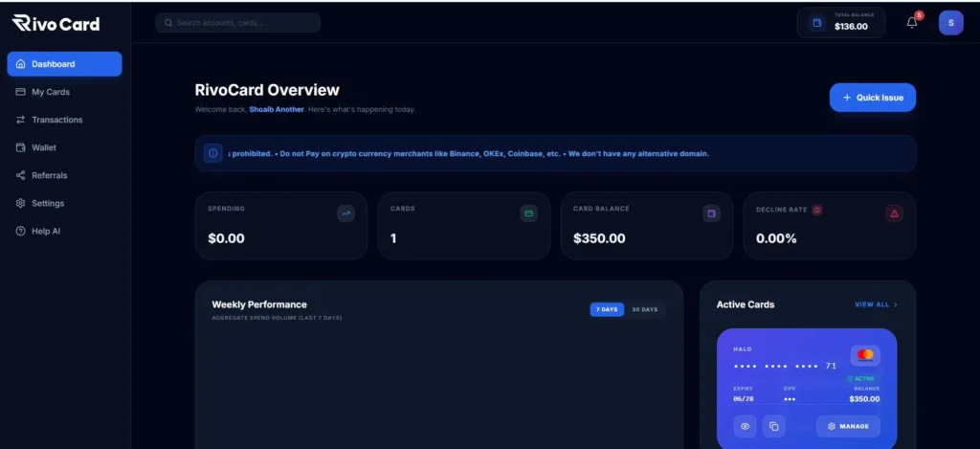The width and height of the screenshot is (980, 449).
Task: Click the total balance wallet icon
Action: (817, 23)
